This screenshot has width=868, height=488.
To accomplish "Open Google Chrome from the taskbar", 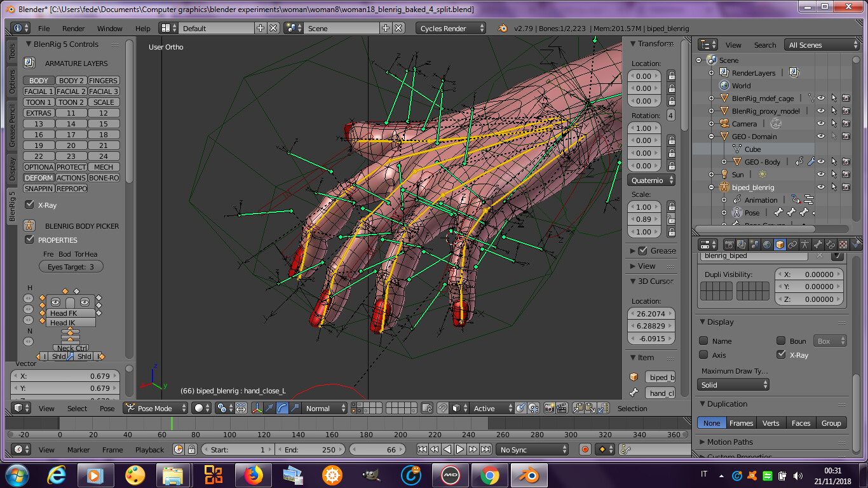I will [x=489, y=475].
